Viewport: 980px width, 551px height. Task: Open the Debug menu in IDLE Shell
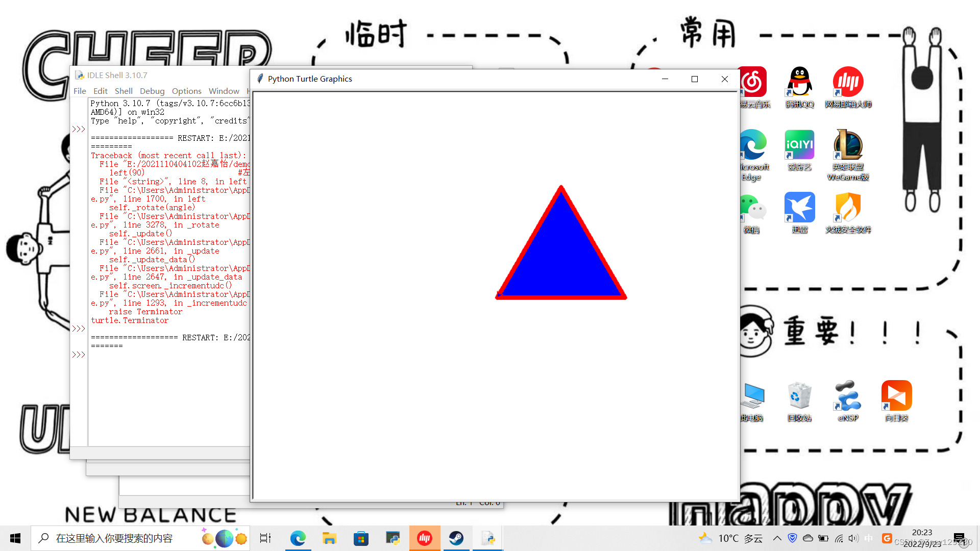click(152, 91)
